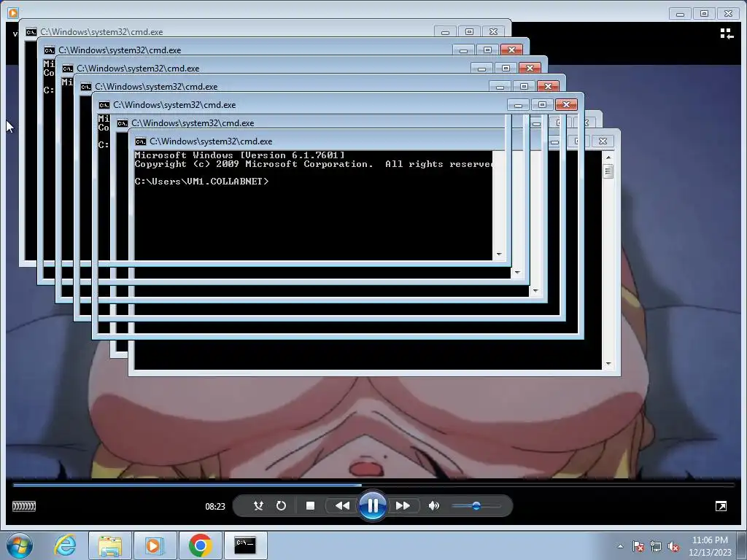Click the streaming status indicator icon
The image size is (747, 560).
(24, 506)
